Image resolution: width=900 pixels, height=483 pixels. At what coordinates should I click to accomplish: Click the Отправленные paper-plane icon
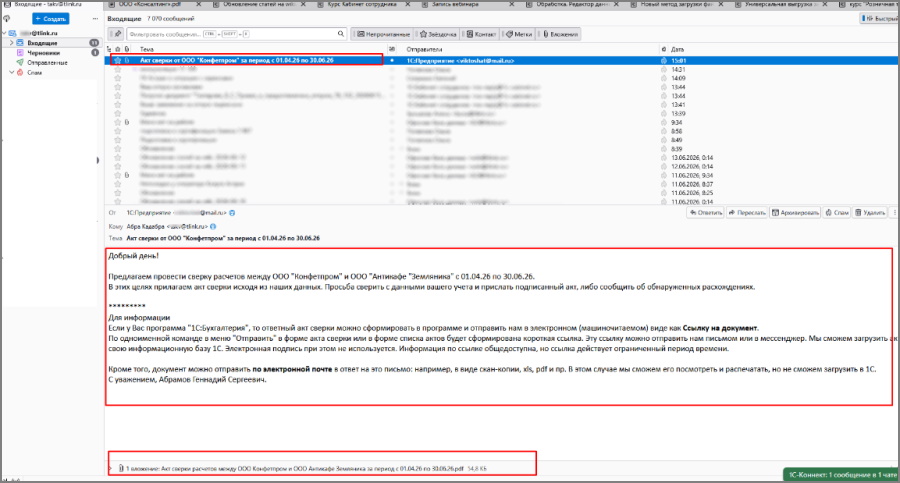coord(20,63)
